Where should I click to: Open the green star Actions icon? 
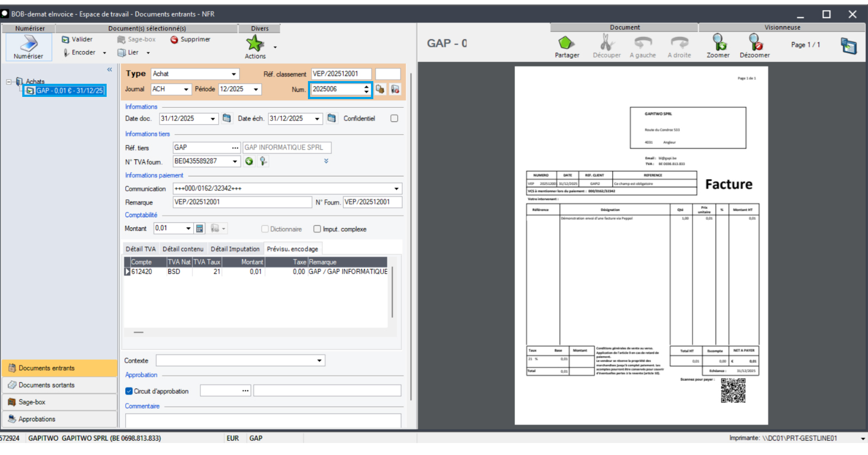255,43
